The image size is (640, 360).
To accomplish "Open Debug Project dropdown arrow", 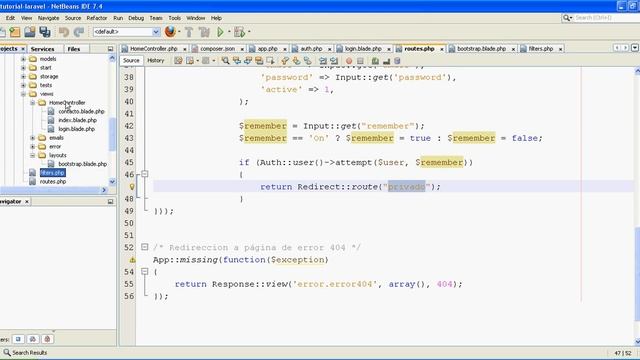I will click(x=249, y=31).
